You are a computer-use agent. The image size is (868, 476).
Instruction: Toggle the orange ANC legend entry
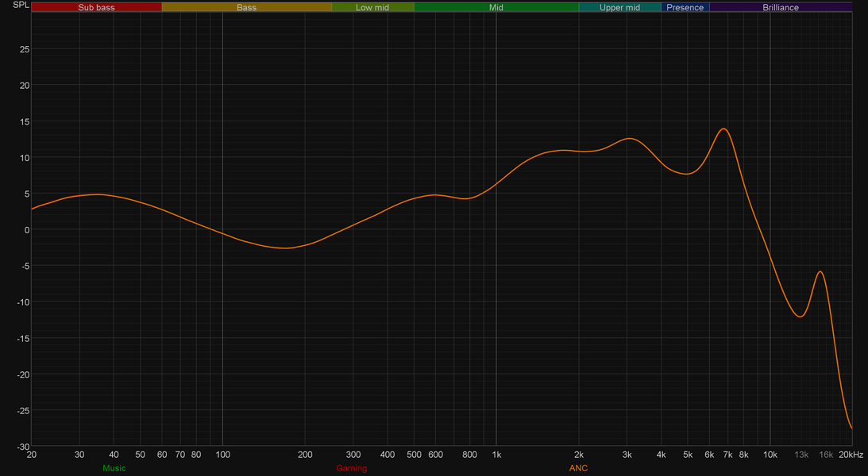pyautogui.click(x=578, y=468)
